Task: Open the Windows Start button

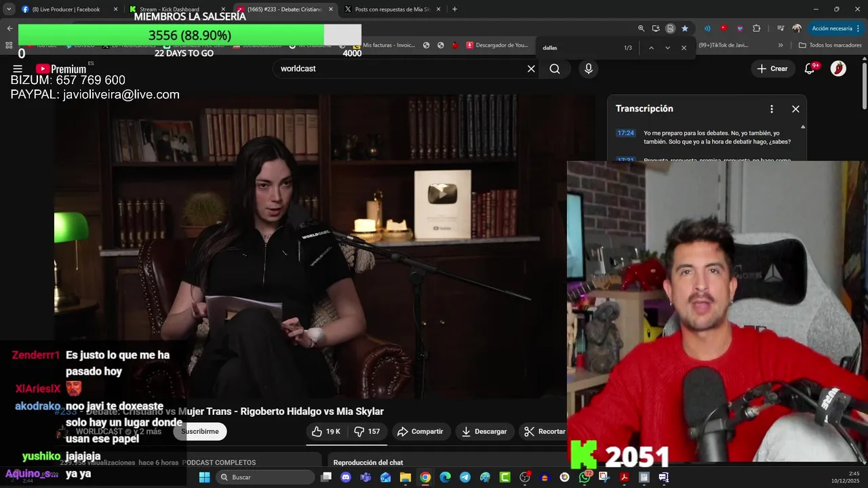Action: pos(204,477)
